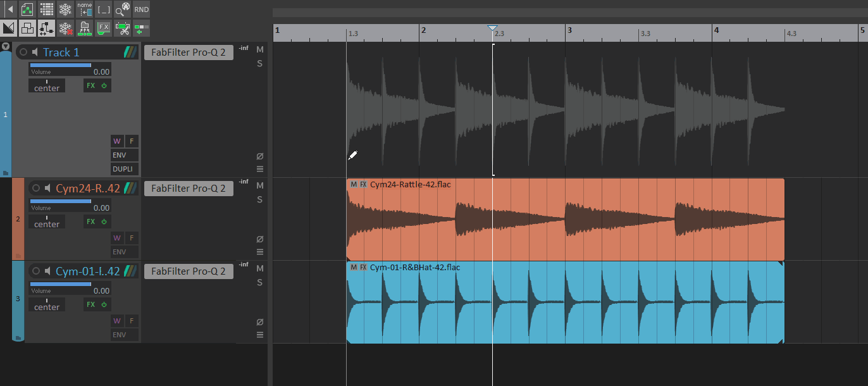Invert phase on Track 1
This screenshot has height=386, width=868.
[260, 156]
